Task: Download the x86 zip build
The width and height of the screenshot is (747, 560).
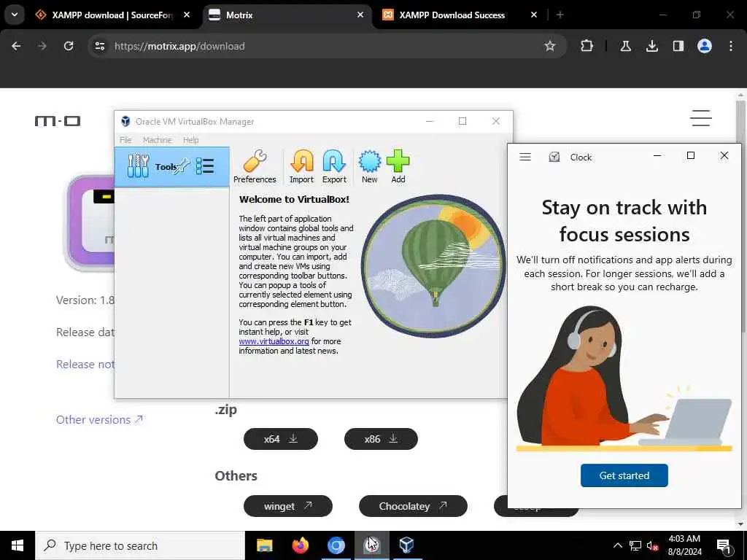Action: click(381, 438)
